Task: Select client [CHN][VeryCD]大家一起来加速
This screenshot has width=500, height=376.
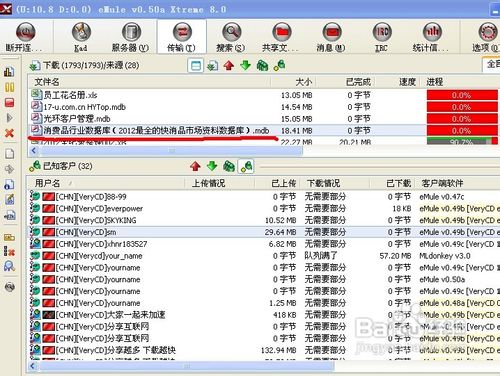Action: pos(110,315)
